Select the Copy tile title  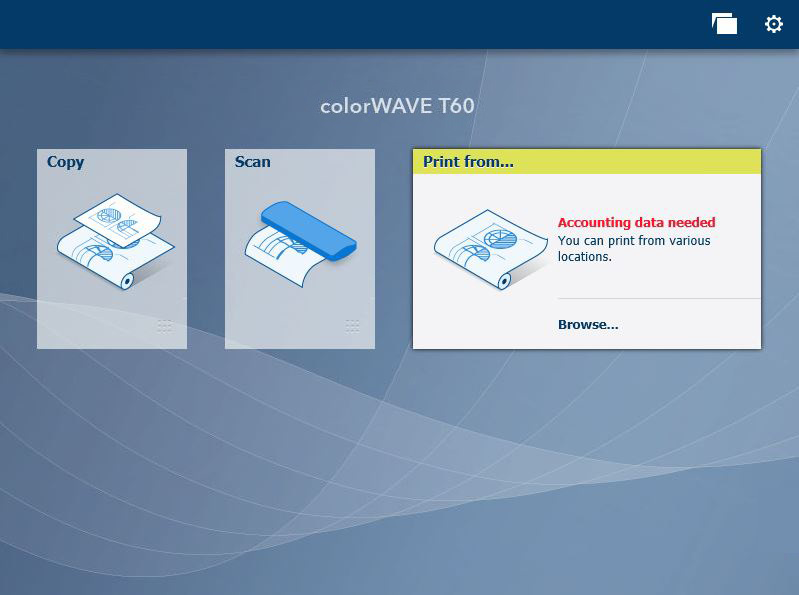pos(66,162)
